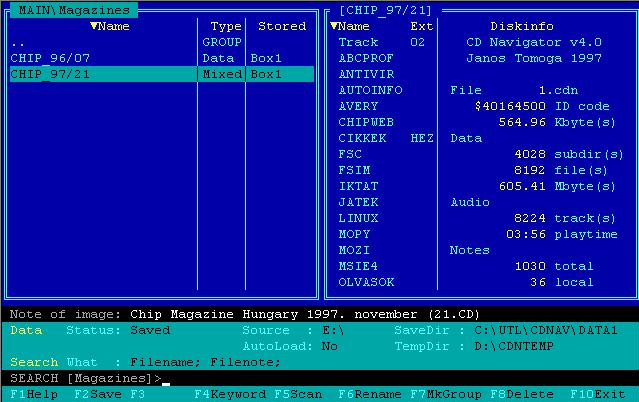The image size is (639, 402).
Task: Click the Name sort arrow in CHIP_97/21 panel
Action: click(334, 26)
